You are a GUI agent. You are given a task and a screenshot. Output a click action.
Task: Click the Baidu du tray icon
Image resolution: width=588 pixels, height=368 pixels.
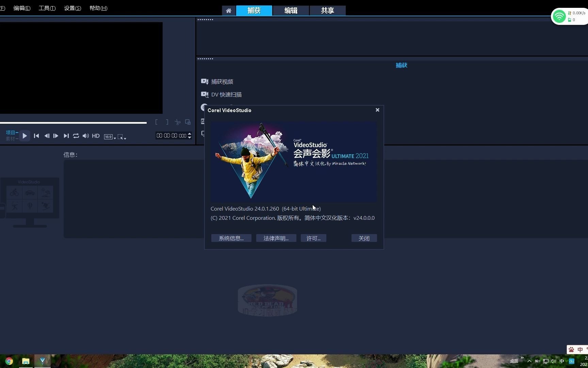click(572, 361)
